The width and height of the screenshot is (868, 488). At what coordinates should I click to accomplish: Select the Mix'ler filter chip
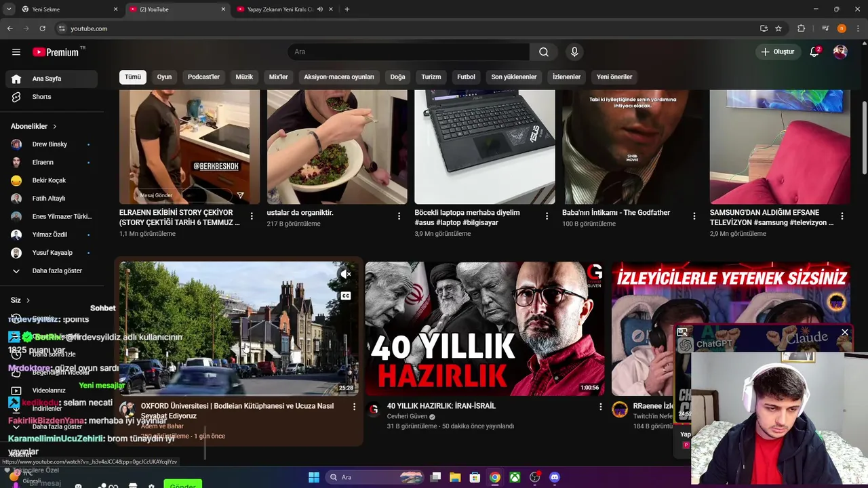279,77
